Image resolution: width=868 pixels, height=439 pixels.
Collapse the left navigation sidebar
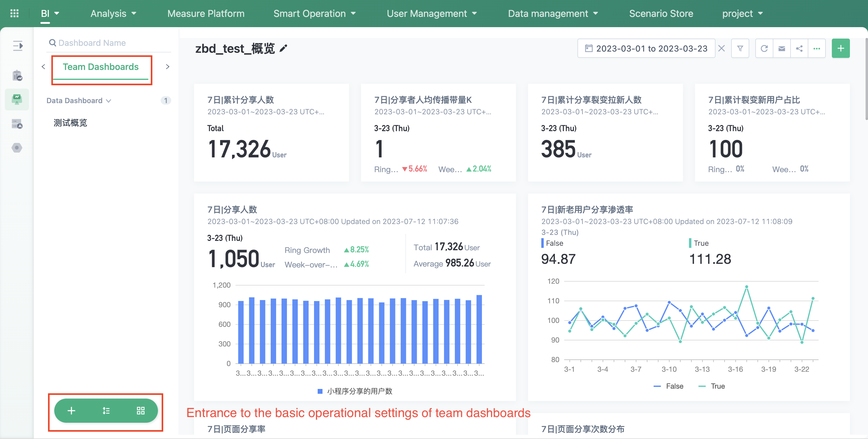(x=17, y=46)
